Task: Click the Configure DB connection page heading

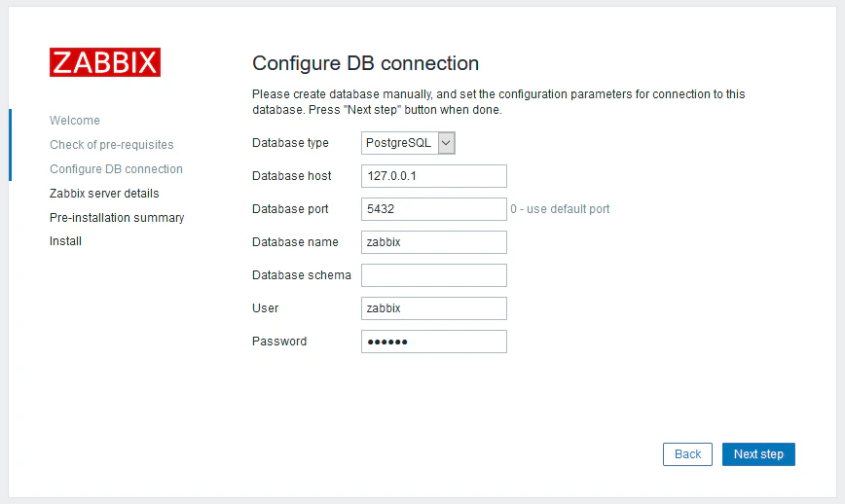Action: (365, 64)
